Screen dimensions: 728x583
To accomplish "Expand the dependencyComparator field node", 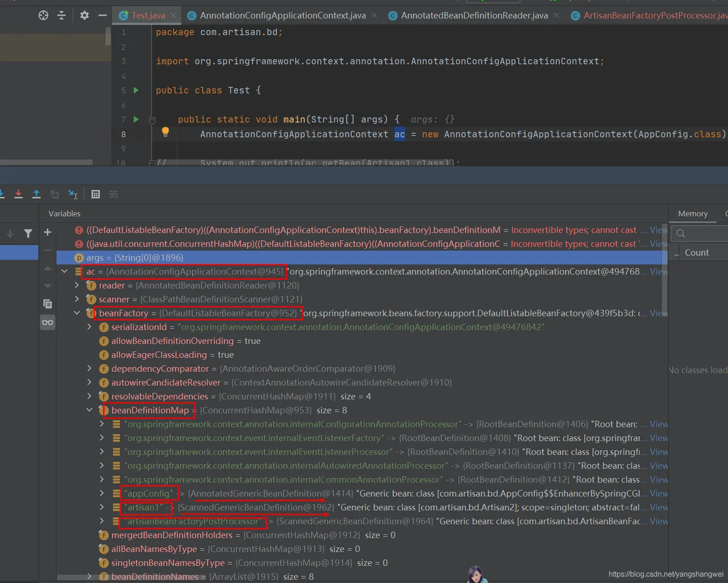I will [89, 368].
